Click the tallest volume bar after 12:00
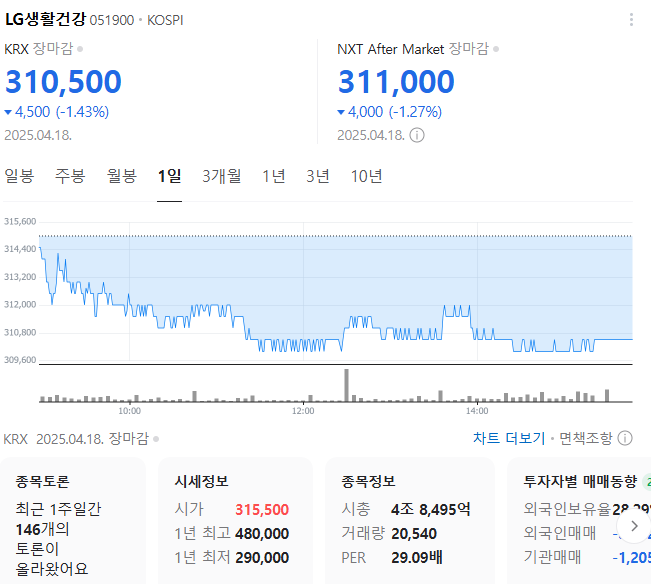 point(346,385)
